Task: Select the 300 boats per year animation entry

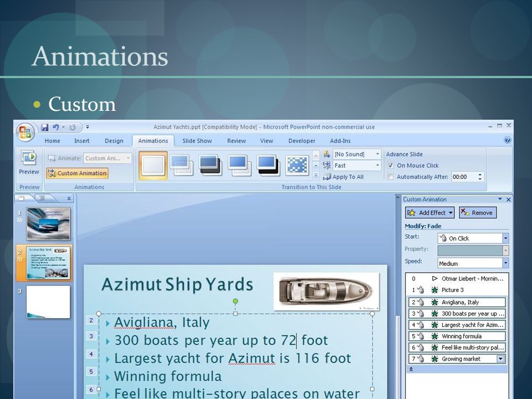Action: click(x=457, y=314)
